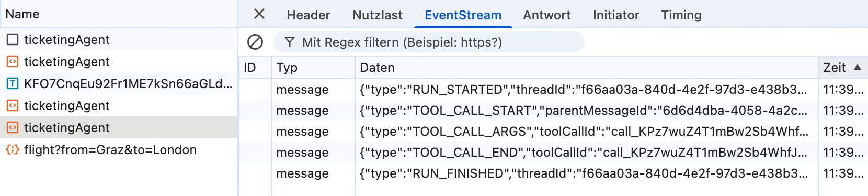Sort by the Daten column header
The width and height of the screenshot is (868, 196).
pyautogui.click(x=586, y=68)
